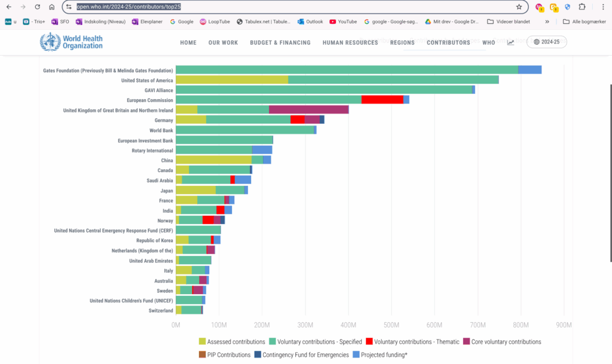
Task: Select the Contributors menu item
Action: [448, 42]
